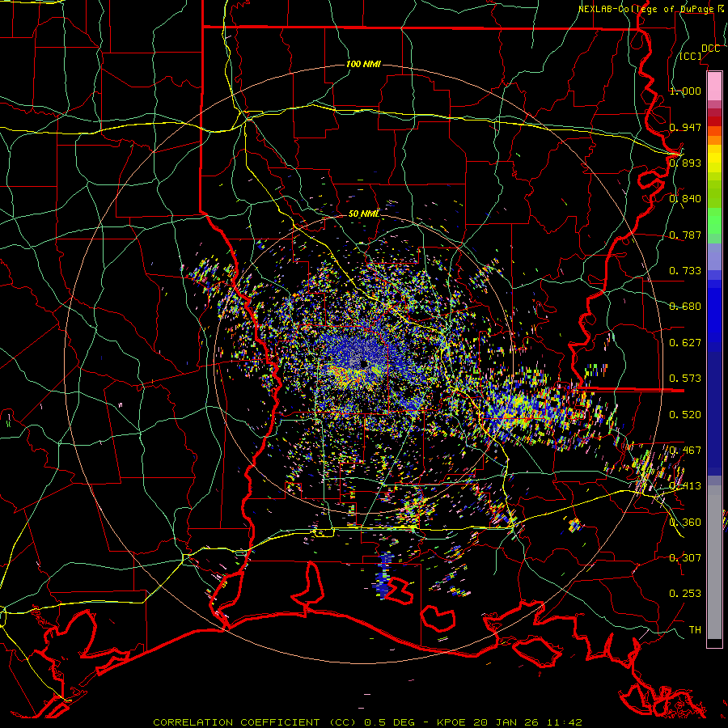Click the isolated blue echo column near the coast
This screenshot has height=728, width=728.
click(x=383, y=576)
